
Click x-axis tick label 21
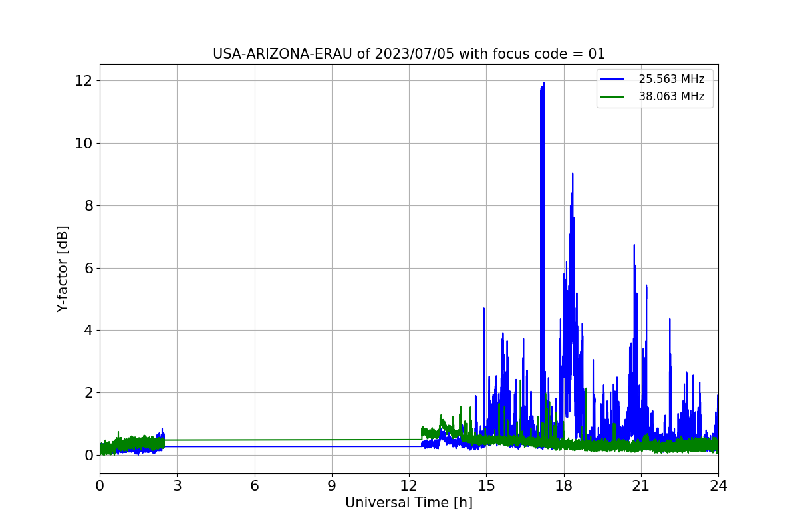(641, 486)
